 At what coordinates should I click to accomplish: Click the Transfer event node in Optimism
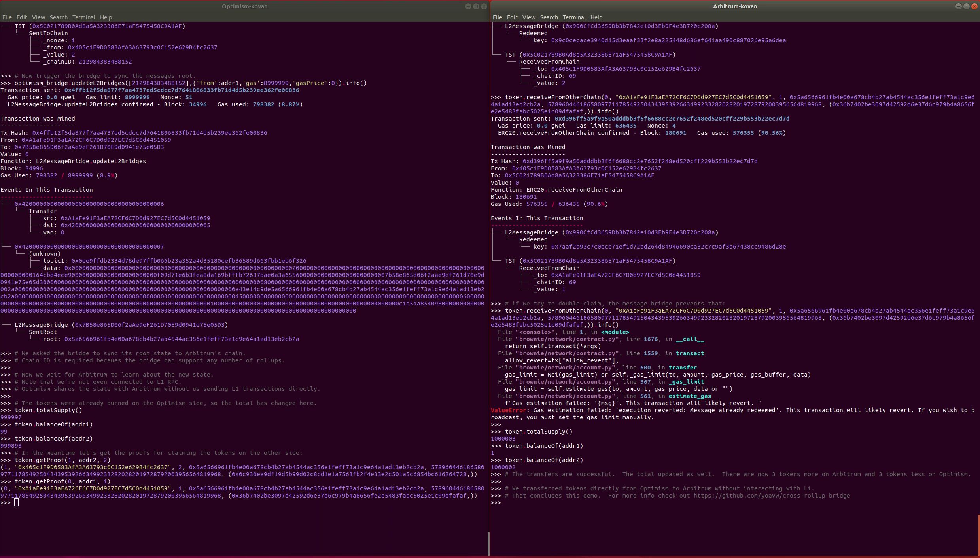click(43, 211)
